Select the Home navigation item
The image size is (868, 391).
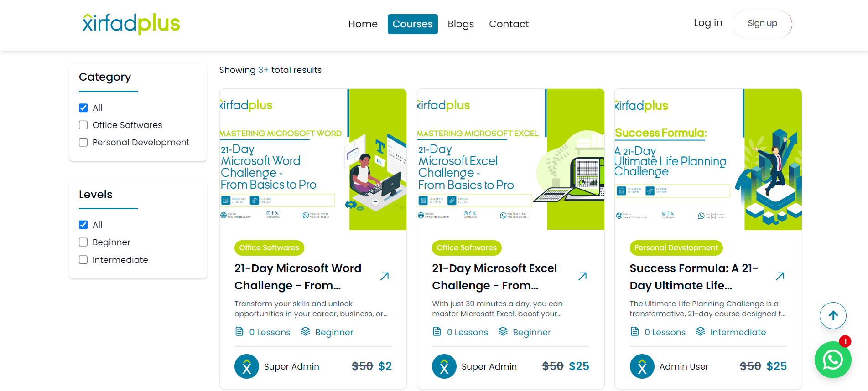363,24
